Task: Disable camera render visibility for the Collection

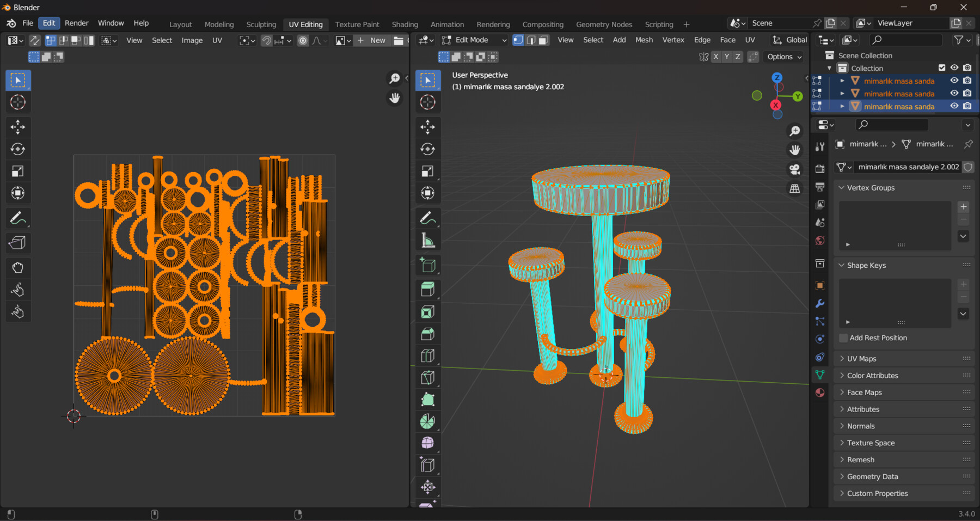Action: click(x=967, y=68)
